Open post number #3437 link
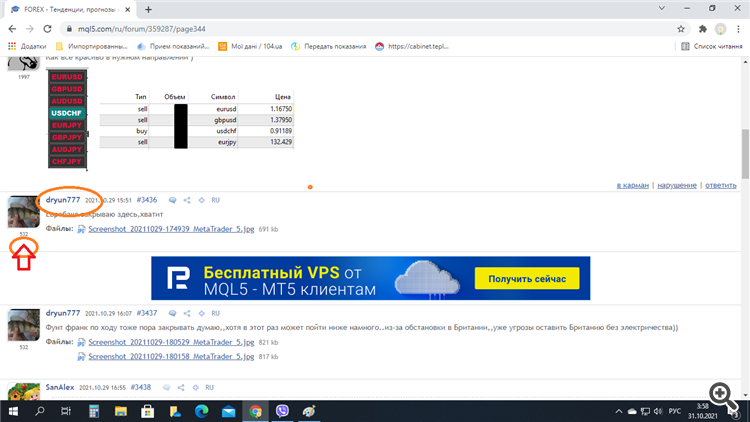Screen dimensions: 750x422 pos(146,313)
